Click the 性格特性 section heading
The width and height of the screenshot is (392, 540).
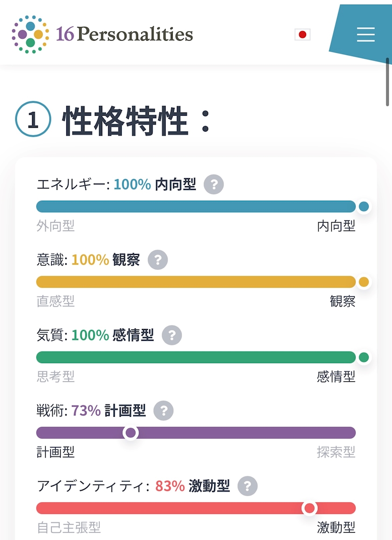(126, 120)
